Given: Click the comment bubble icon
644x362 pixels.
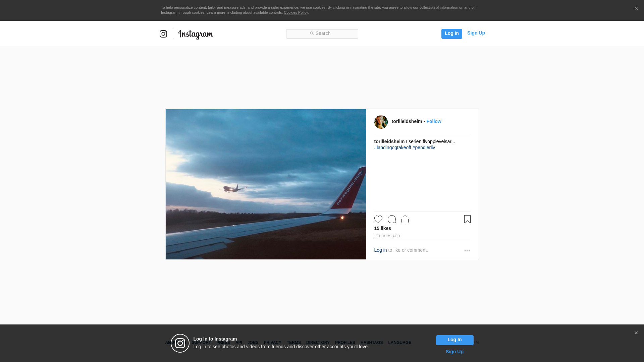Looking at the screenshot, I should coord(392,219).
